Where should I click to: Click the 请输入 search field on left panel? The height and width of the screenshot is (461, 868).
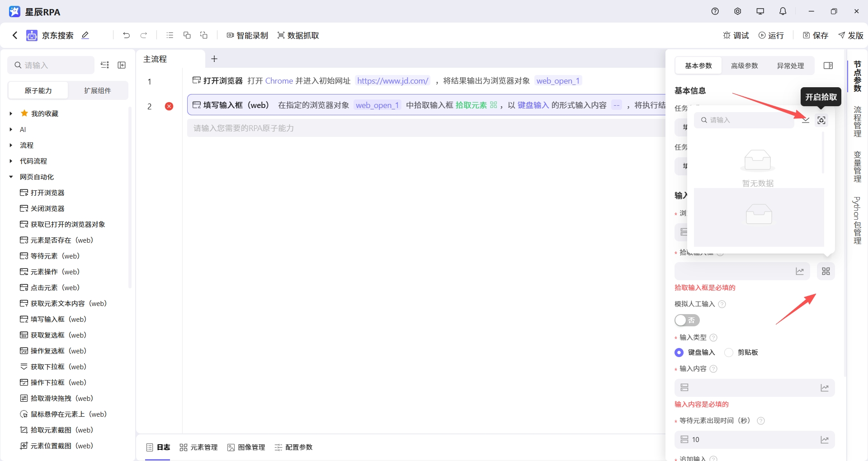[x=50, y=65]
